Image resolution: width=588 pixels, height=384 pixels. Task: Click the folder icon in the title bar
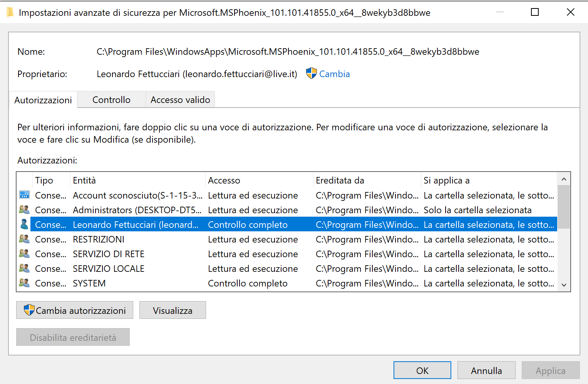point(10,12)
